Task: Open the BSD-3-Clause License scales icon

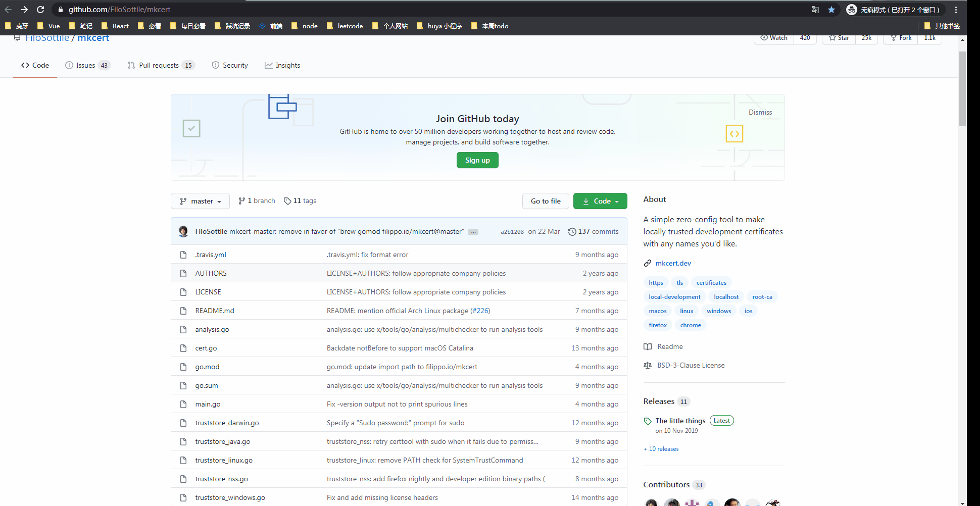Action: point(648,365)
